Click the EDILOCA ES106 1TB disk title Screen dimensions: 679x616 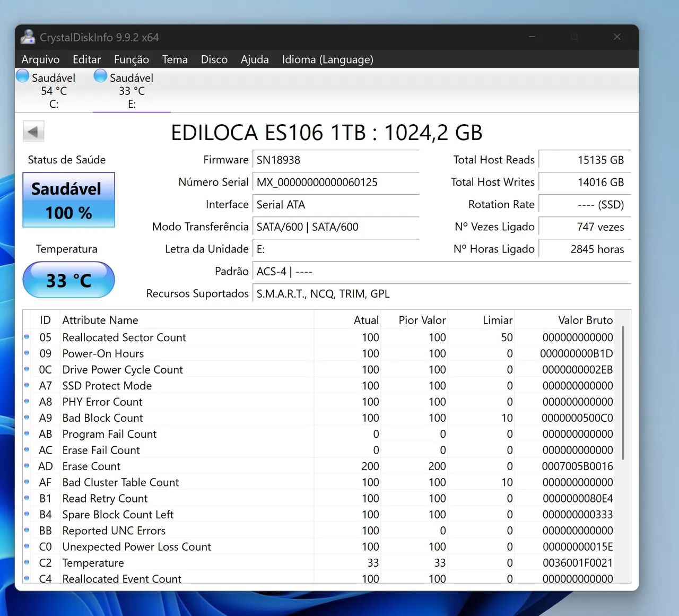click(x=327, y=133)
